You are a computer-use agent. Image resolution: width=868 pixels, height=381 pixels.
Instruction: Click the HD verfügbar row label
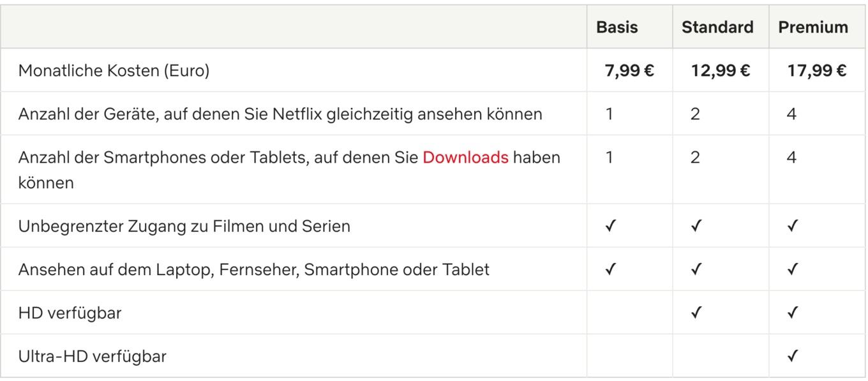pos(70,313)
